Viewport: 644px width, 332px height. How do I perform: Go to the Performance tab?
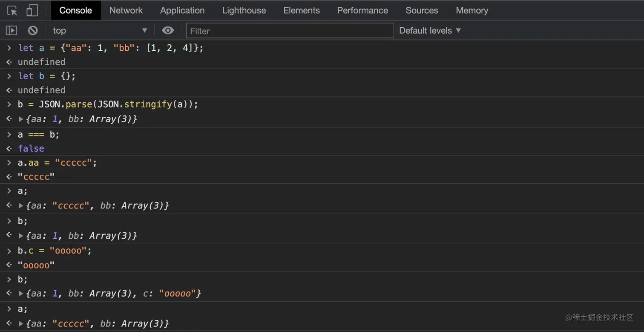click(362, 11)
